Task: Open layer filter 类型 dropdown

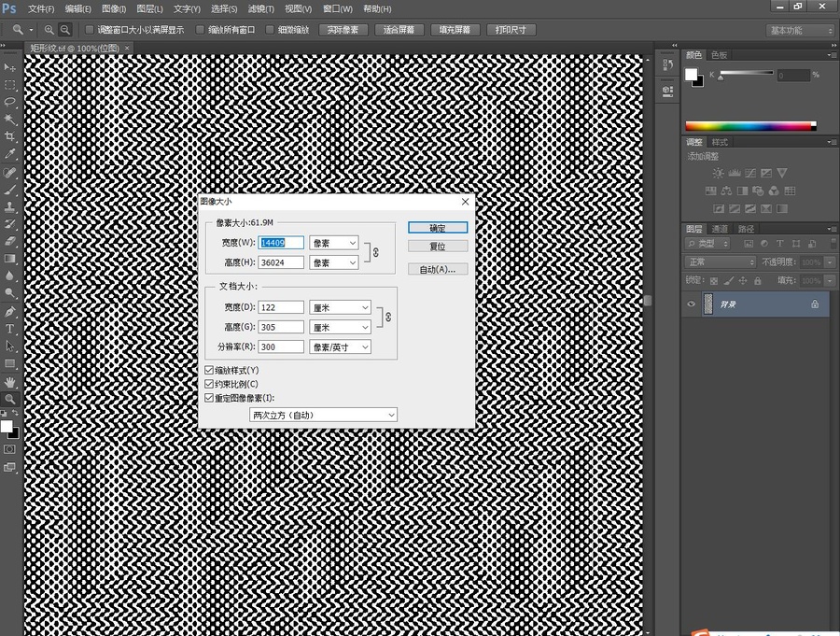Action: click(707, 244)
